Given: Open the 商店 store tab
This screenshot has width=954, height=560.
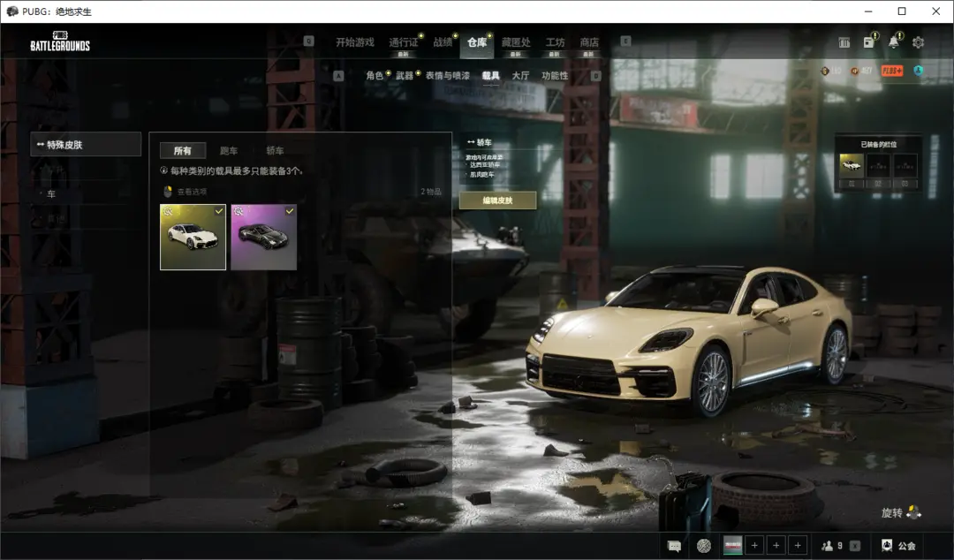Looking at the screenshot, I should coord(589,42).
